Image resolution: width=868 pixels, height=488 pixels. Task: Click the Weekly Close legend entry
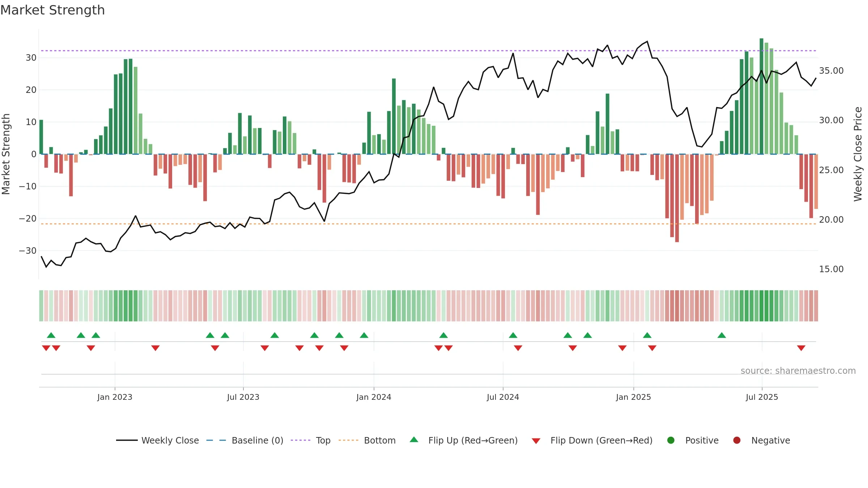coord(157,440)
